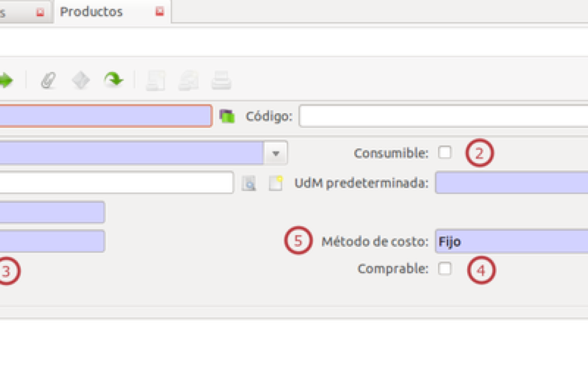
Task: Click the green next record arrow
Action: [x=5, y=81]
